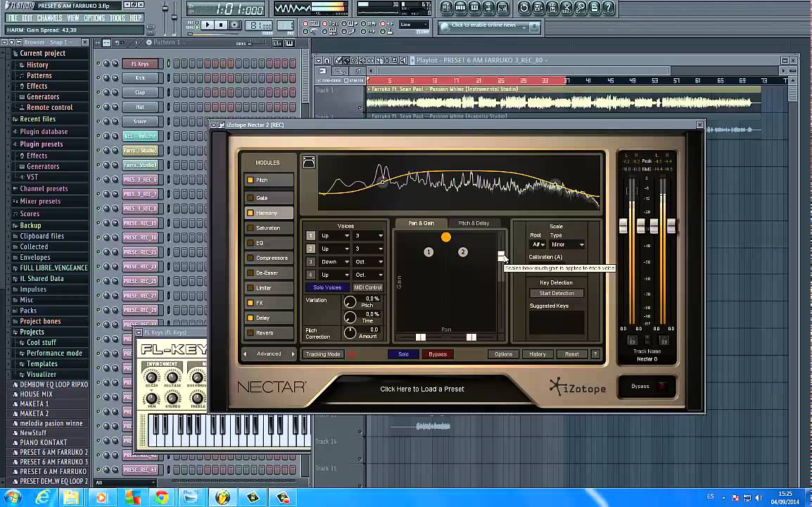The width and height of the screenshot is (812, 507).
Task: Click the Variation Pitch knob
Action: 350,302
